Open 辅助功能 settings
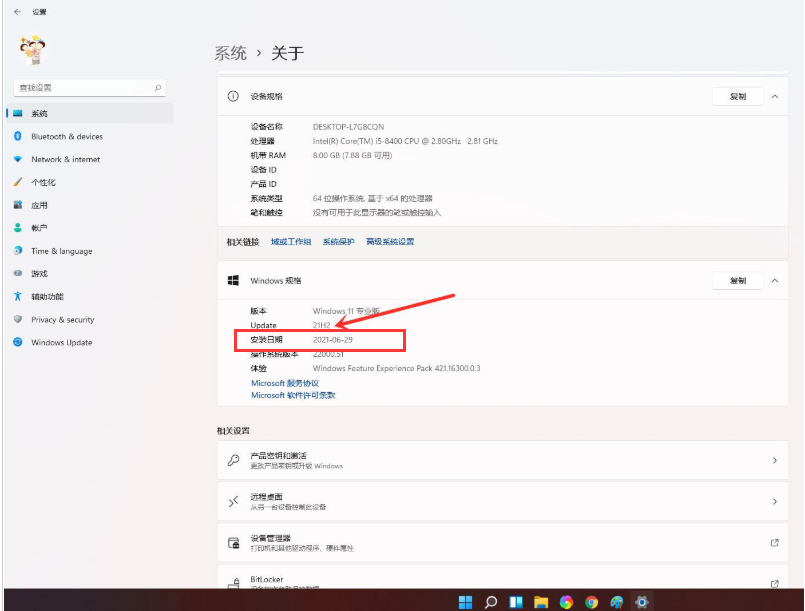The height and width of the screenshot is (611, 805). [90, 297]
